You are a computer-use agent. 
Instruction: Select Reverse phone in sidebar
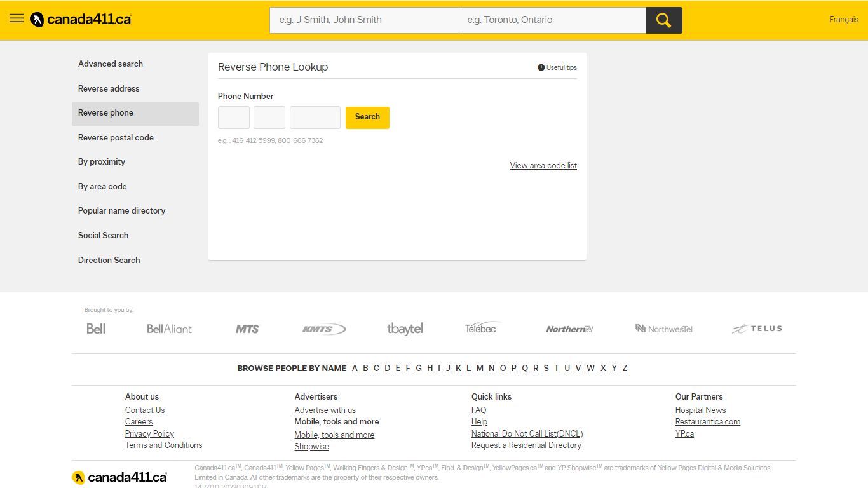coord(135,114)
